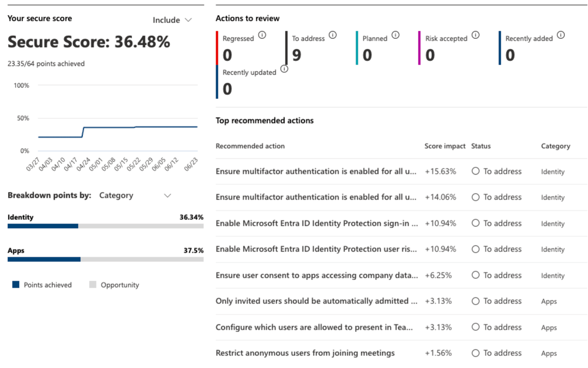The width and height of the screenshot is (588, 368).
Task: View info for the Planned counter
Action: [395, 34]
